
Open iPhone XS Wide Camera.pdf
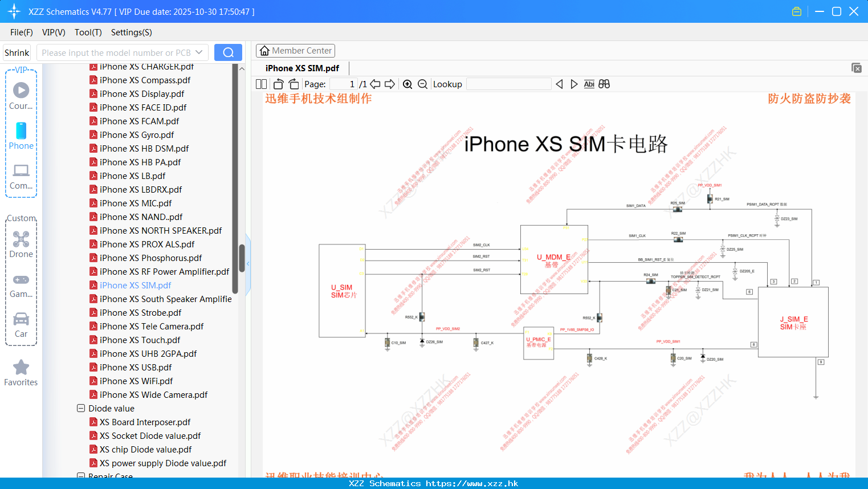pos(153,395)
